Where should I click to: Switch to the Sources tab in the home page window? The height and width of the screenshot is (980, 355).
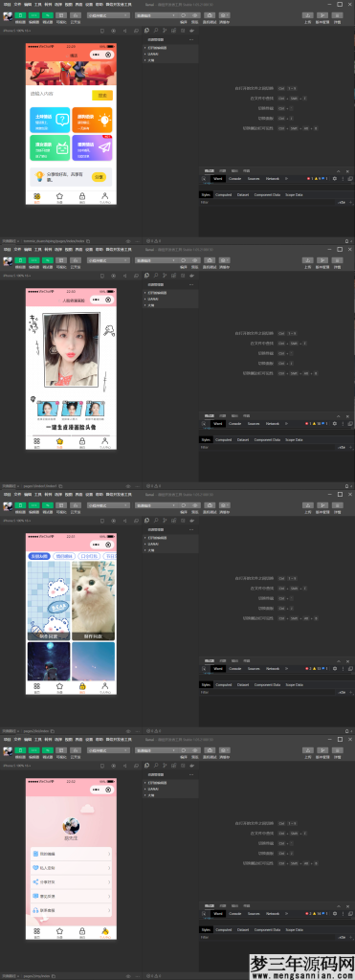pyautogui.click(x=254, y=178)
